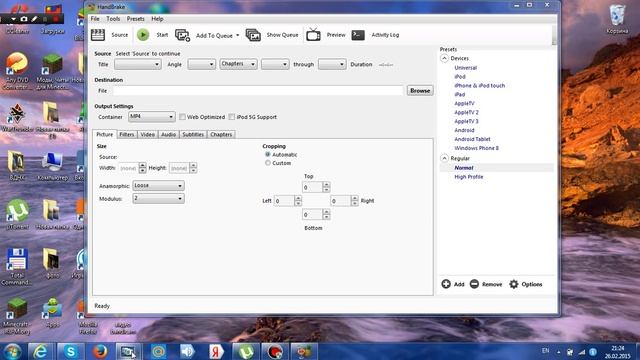Open the Chapters range-type dropdown

pos(238,64)
